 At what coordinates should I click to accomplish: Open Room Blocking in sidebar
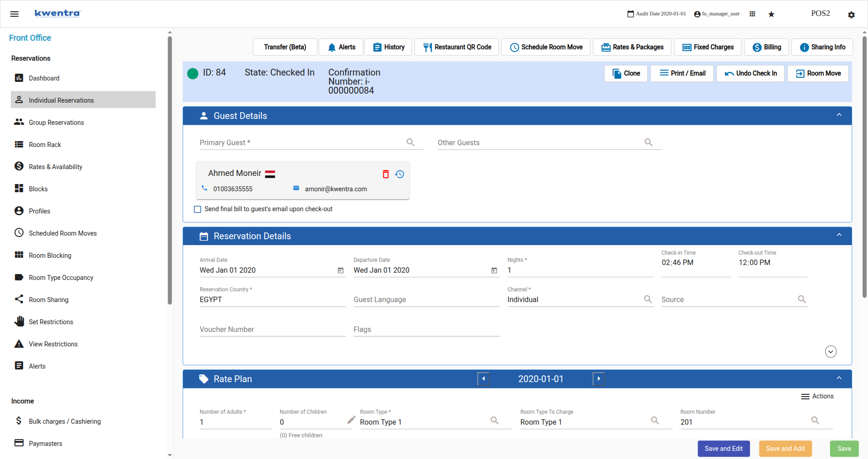click(83, 255)
